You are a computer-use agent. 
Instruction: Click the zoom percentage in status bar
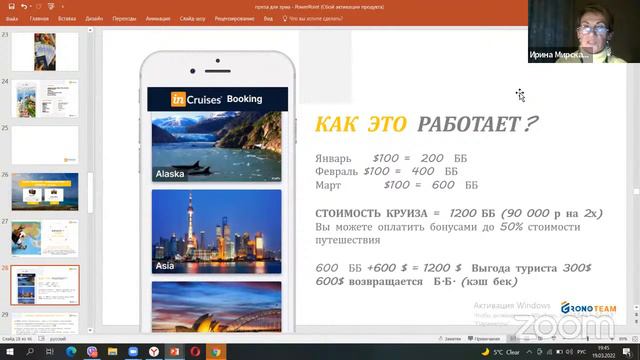tap(623, 339)
